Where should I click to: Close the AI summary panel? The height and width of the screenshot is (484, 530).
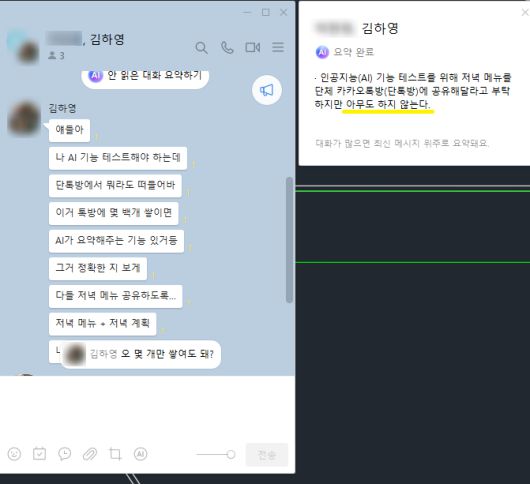tap(525, 13)
